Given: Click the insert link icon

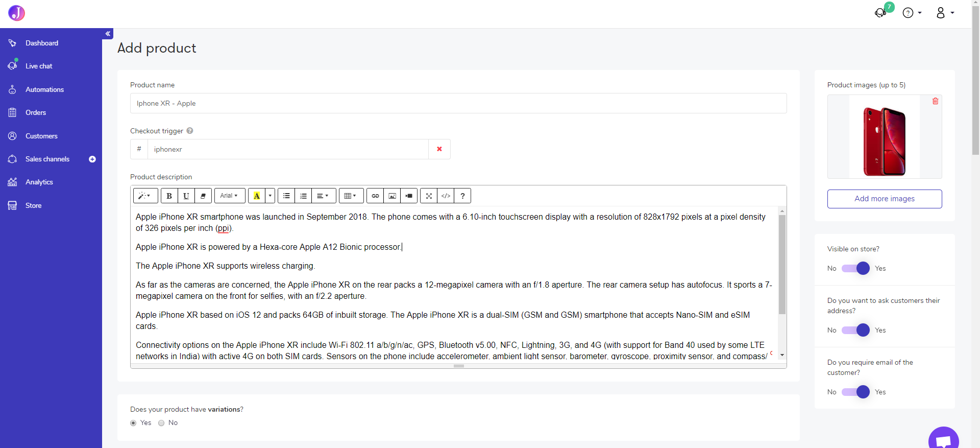Looking at the screenshot, I should (375, 196).
